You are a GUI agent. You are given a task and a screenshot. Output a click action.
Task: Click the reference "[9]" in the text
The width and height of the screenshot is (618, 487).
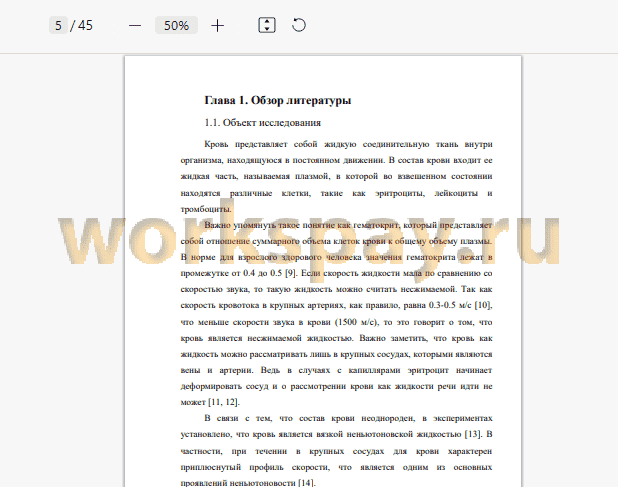click(290, 273)
